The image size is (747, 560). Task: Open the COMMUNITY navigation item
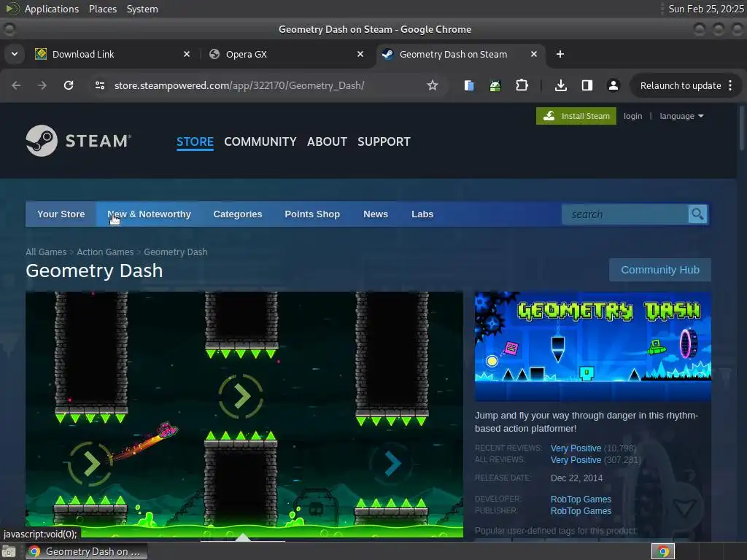pyautogui.click(x=260, y=142)
